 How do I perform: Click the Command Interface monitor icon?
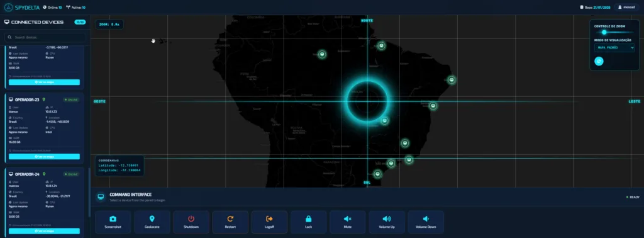(x=101, y=197)
